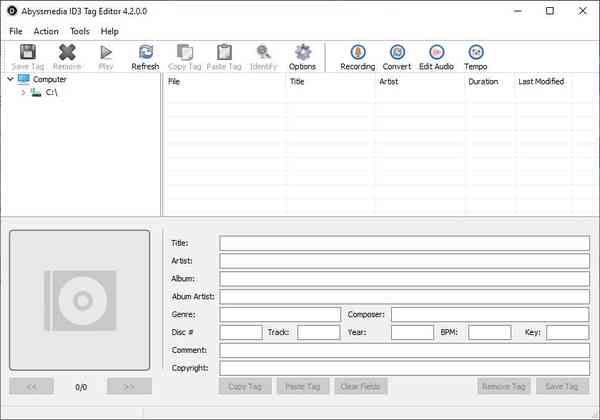Sort by Last Modified column header
Image resolution: width=600 pixels, height=420 pixels.
point(541,81)
